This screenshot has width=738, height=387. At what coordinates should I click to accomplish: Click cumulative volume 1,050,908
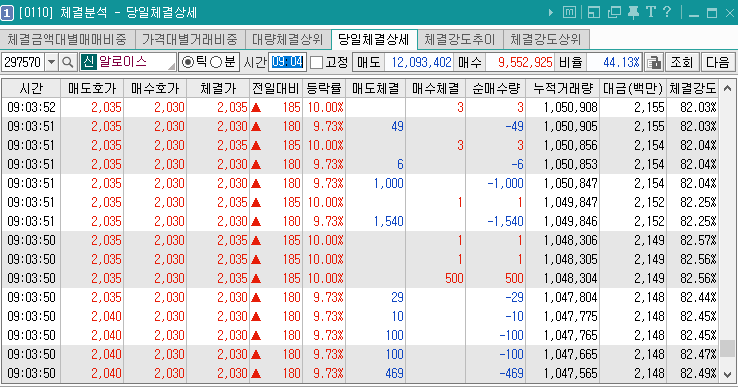click(x=562, y=107)
